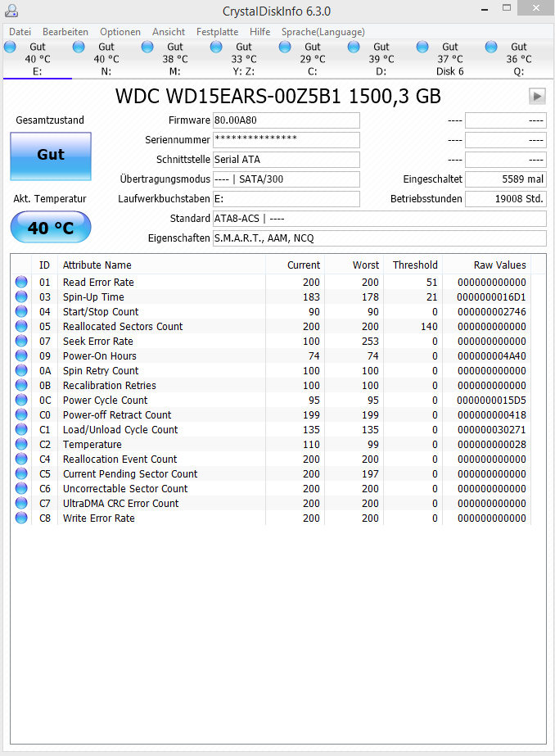555x756 pixels.
Task: Click status orb for Power Cycle Count
Action: click(21, 400)
